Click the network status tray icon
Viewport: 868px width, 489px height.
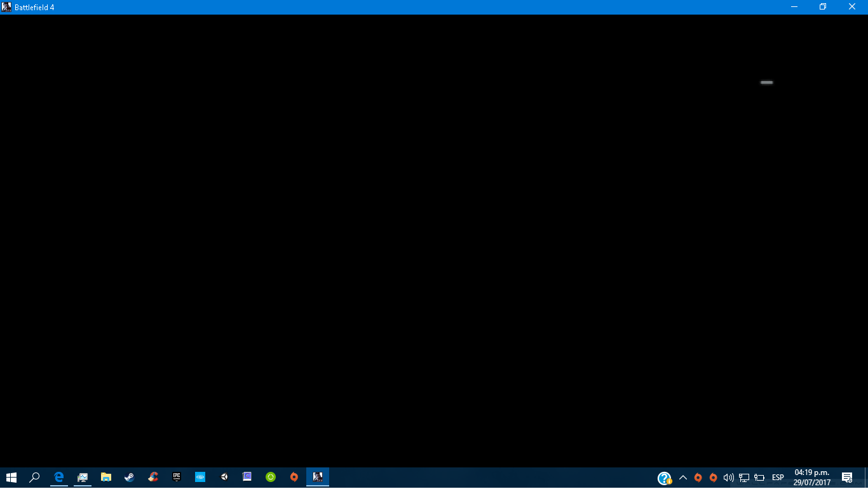[x=744, y=478]
